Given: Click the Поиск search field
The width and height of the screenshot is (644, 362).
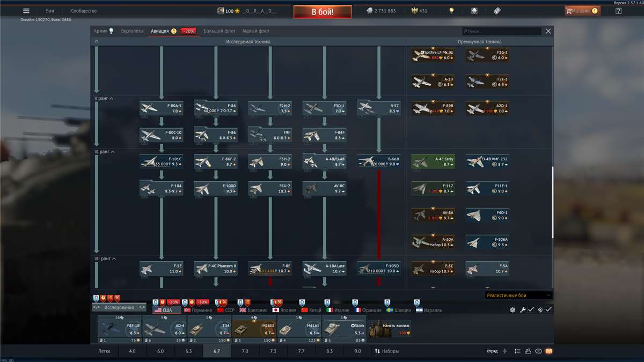Looking at the screenshot, I should 502,32.
